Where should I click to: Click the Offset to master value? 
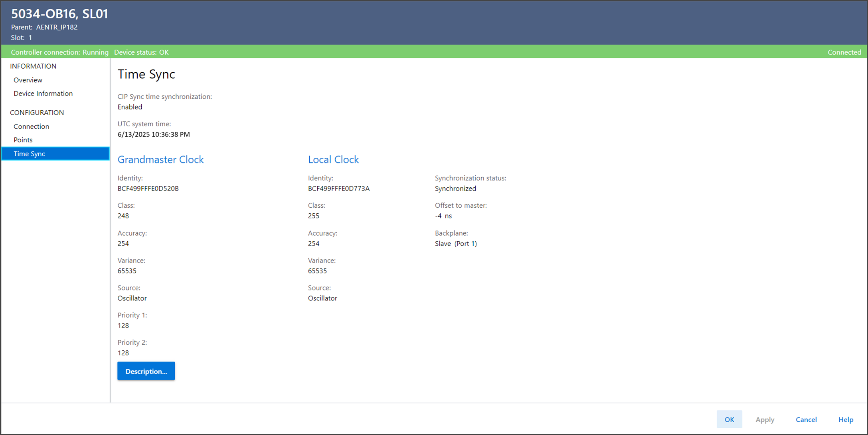click(443, 216)
